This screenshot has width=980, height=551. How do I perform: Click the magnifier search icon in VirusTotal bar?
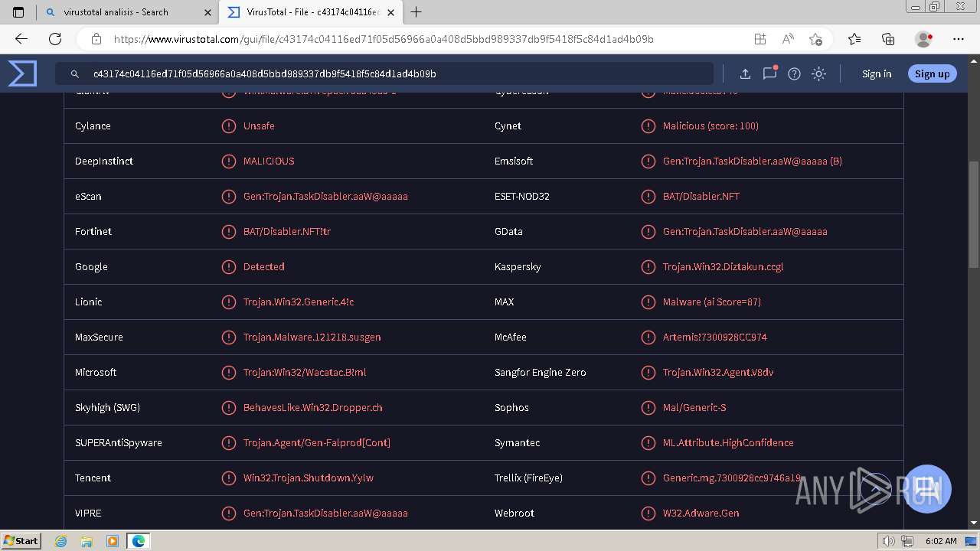75,74
